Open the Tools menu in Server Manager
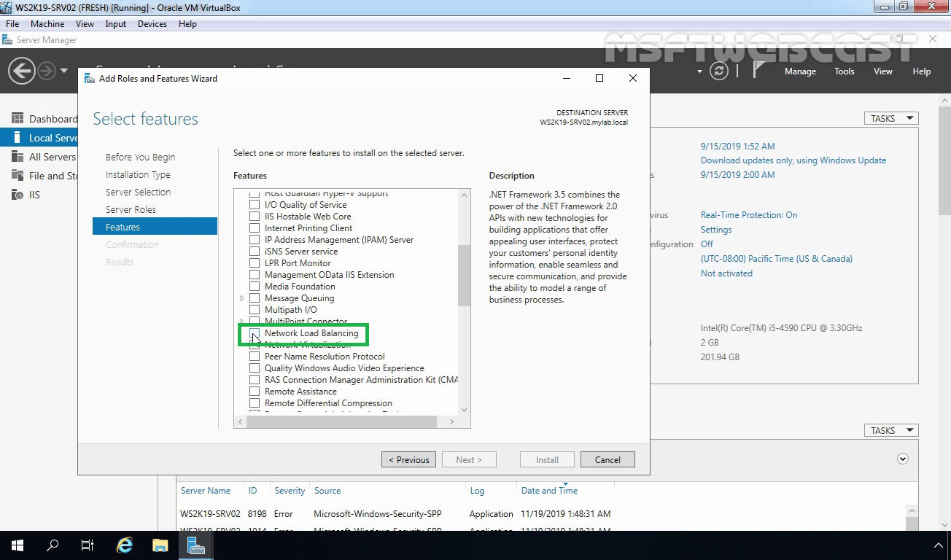Screen dimensions: 951x560 [x=844, y=71]
